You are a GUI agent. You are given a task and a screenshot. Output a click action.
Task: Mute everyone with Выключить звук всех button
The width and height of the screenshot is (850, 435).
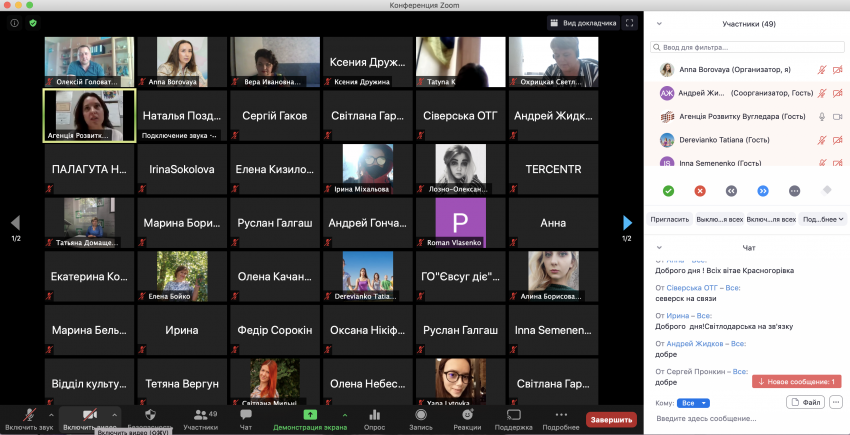719,219
